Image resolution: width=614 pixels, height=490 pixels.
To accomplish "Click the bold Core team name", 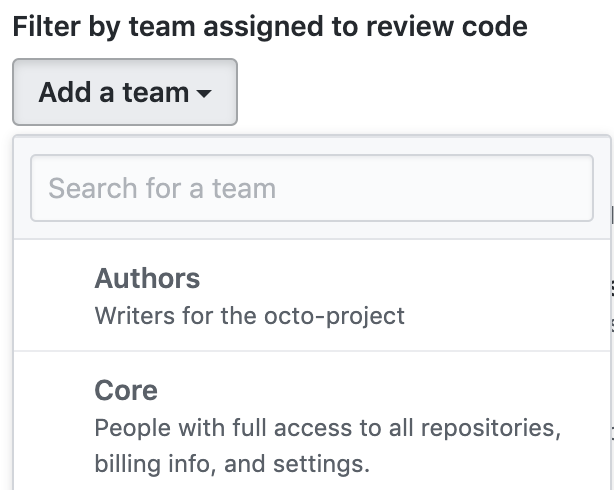I will click(126, 390).
